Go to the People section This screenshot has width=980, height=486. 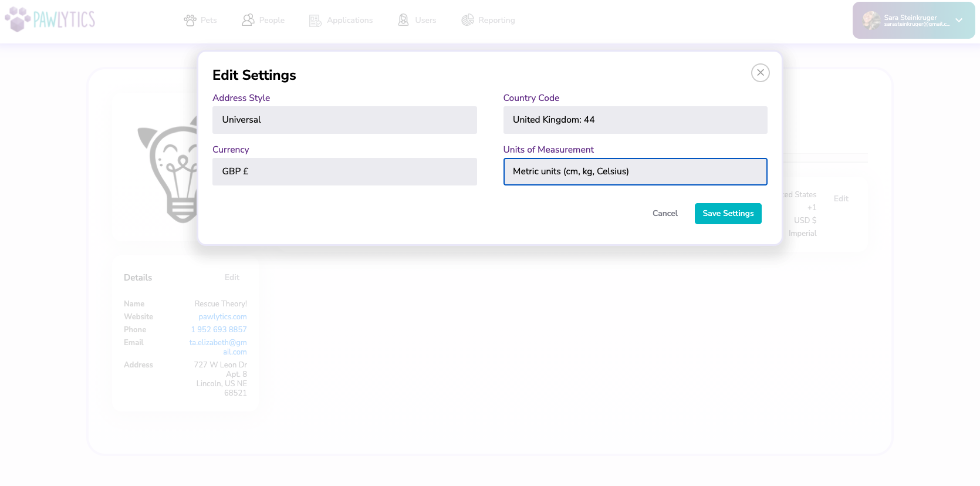tap(272, 21)
